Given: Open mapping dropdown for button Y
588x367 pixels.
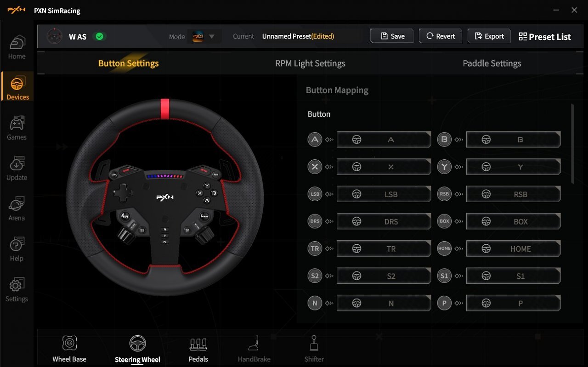Looking at the screenshot, I should (513, 167).
